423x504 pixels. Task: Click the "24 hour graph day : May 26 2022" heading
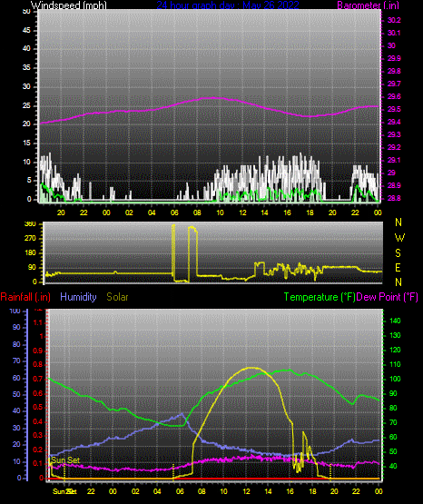pos(228,5)
